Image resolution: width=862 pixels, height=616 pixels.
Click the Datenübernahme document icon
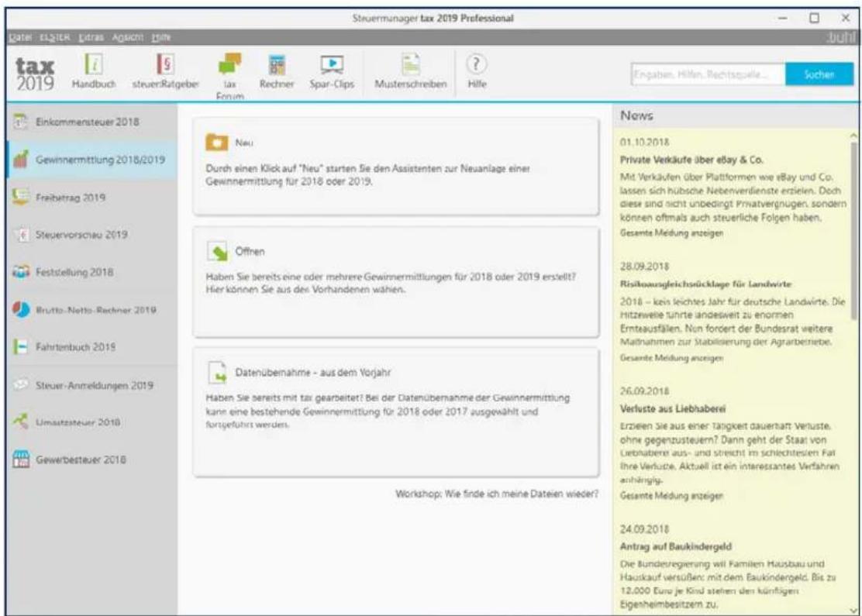click(x=218, y=372)
